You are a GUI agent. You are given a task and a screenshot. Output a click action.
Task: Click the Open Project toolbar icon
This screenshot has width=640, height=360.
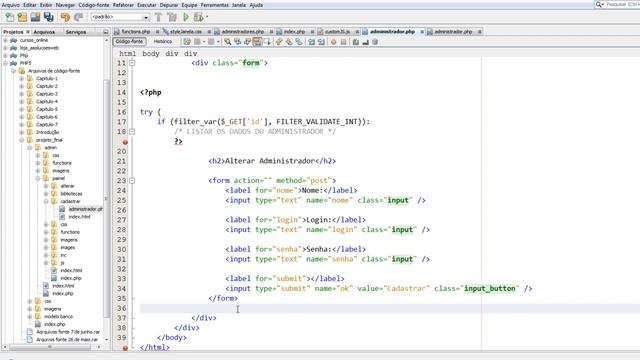coord(36,17)
